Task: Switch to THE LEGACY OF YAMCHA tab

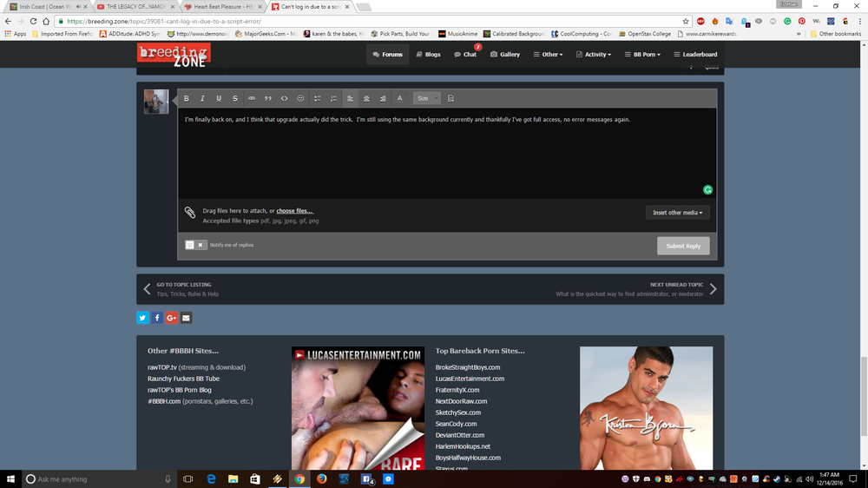Action: 135,7
